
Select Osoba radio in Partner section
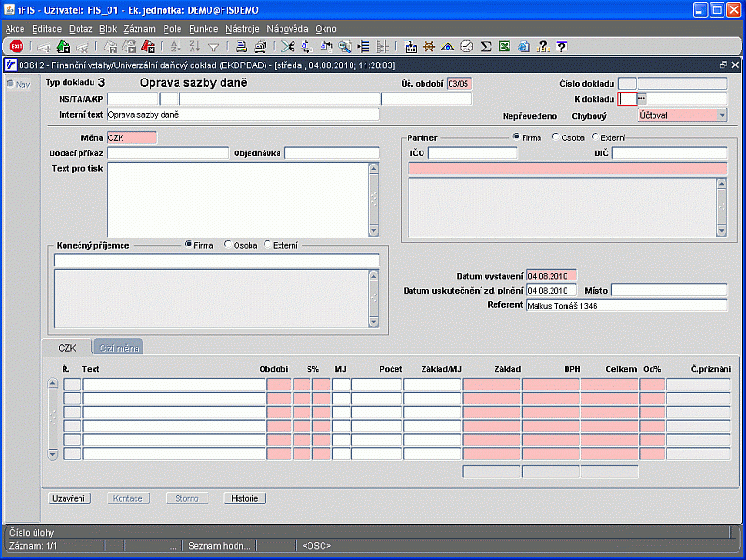pos(555,137)
